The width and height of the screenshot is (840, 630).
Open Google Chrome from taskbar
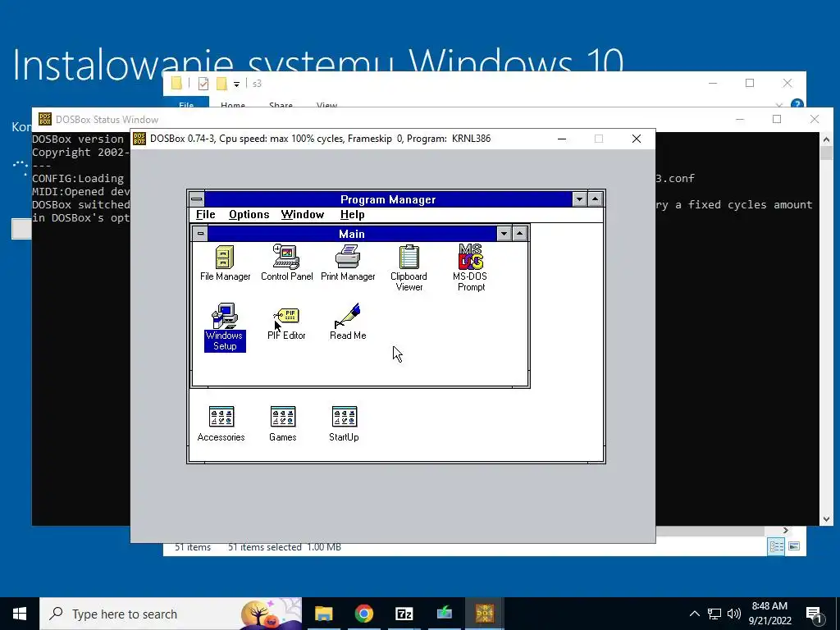(363, 614)
